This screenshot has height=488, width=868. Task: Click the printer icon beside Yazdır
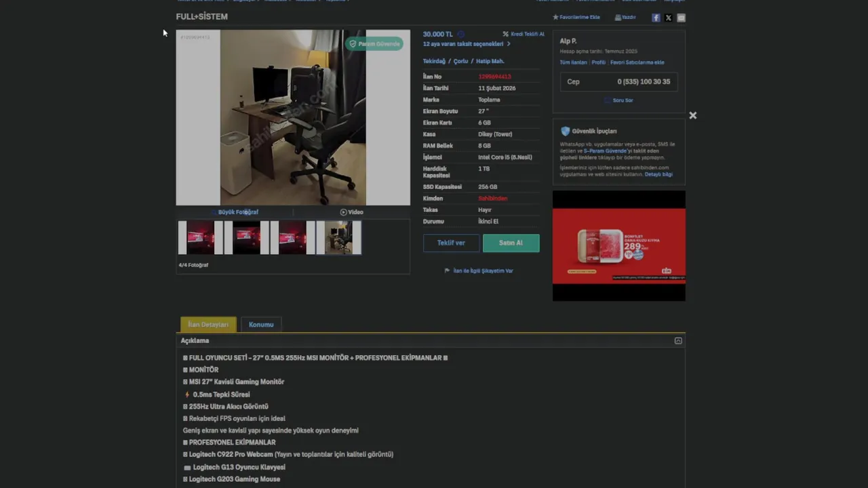618,17
